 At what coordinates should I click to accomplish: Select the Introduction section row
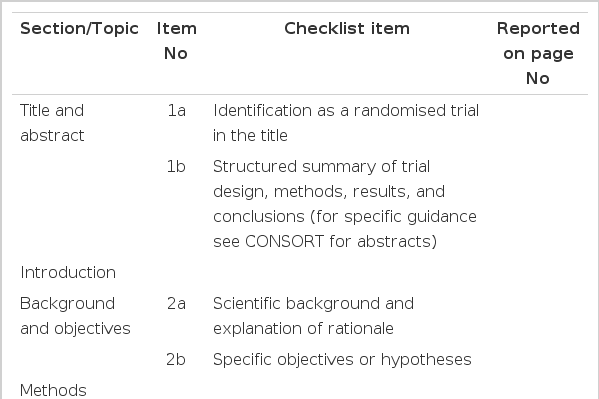[x=300, y=272]
